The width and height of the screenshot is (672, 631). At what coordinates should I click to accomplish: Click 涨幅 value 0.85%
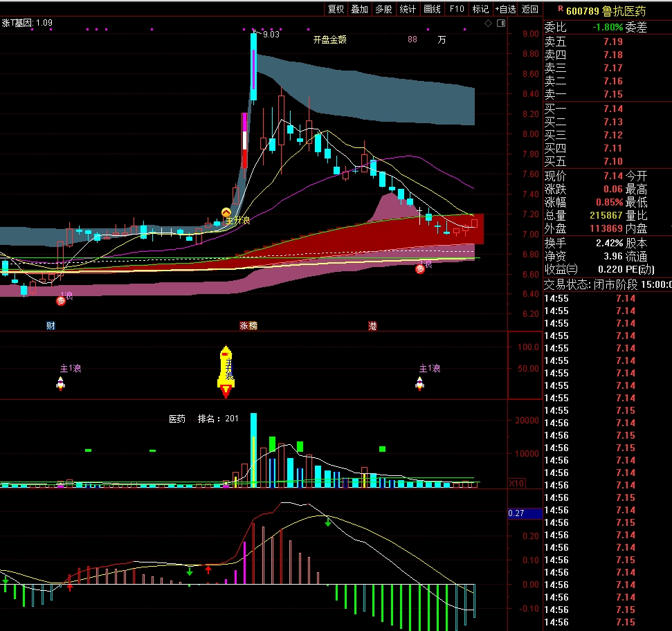point(610,202)
